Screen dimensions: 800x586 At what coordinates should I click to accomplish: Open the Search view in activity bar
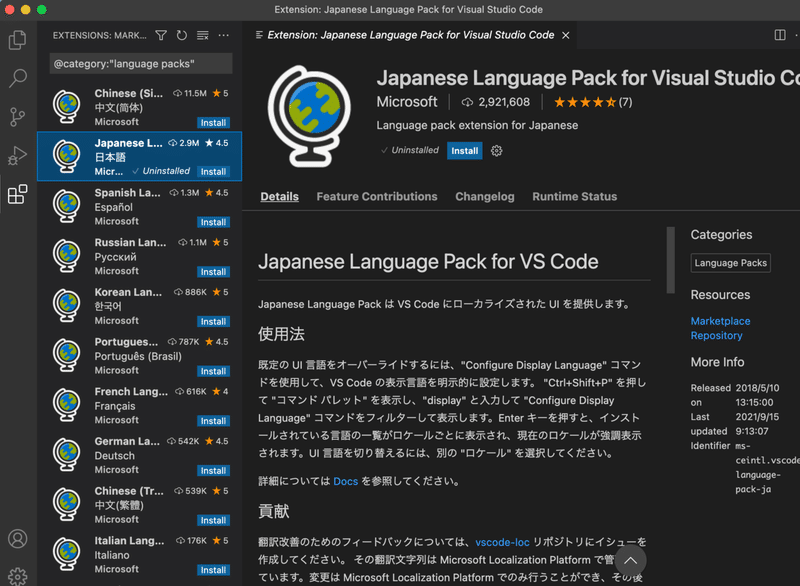pos(18,78)
